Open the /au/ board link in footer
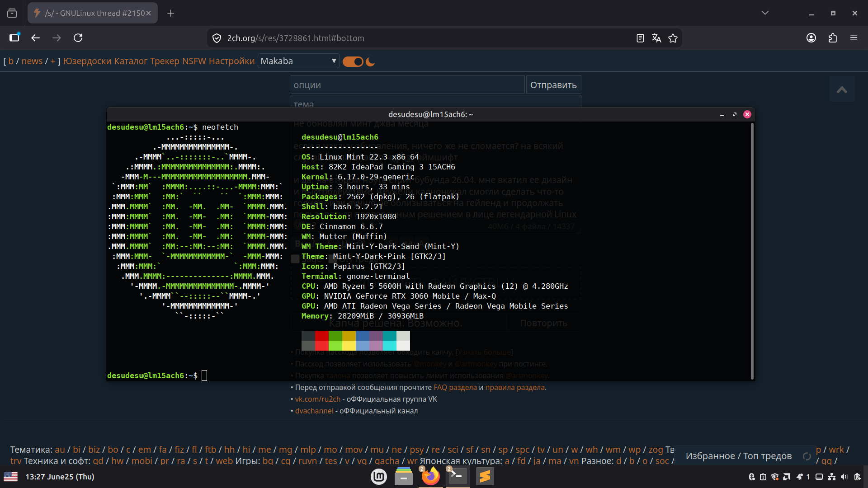Image resolution: width=868 pixels, height=488 pixels. [x=60, y=450]
